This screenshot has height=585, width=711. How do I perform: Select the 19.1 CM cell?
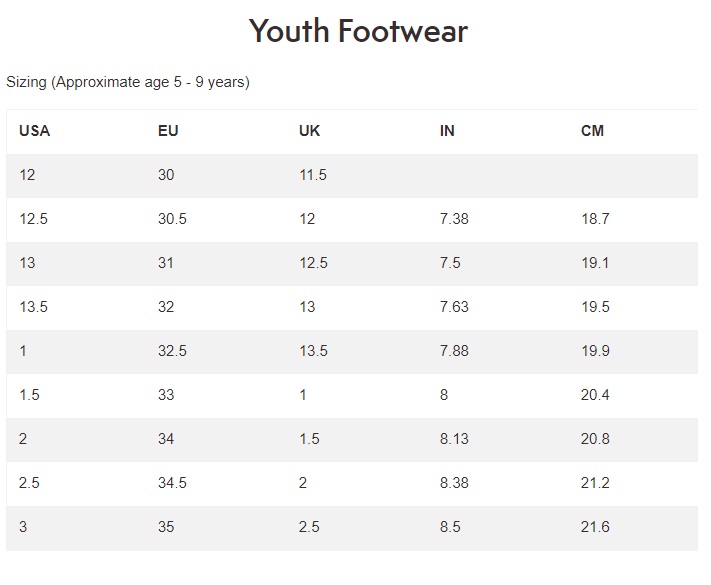tap(595, 263)
